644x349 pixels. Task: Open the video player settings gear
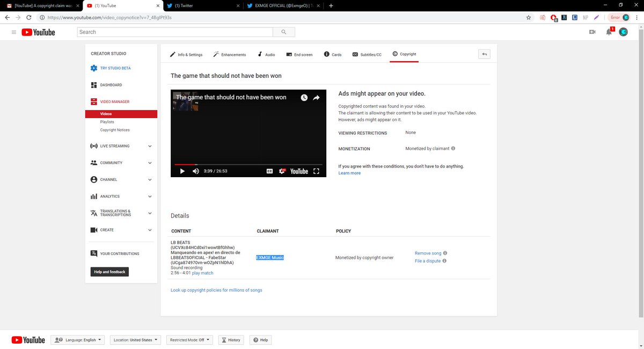(x=282, y=171)
